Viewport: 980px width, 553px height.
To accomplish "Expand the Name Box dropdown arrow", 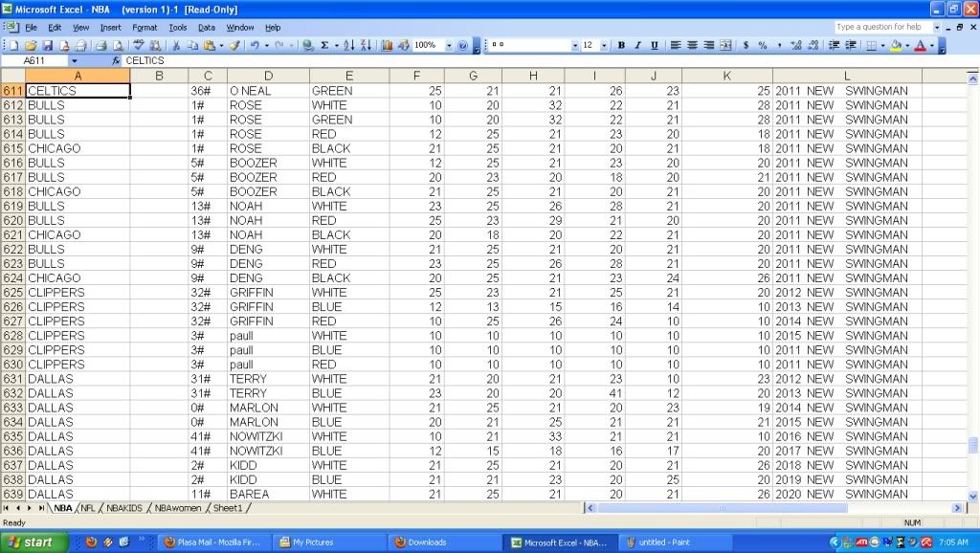I will pyautogui.click(x=75, y=60).
